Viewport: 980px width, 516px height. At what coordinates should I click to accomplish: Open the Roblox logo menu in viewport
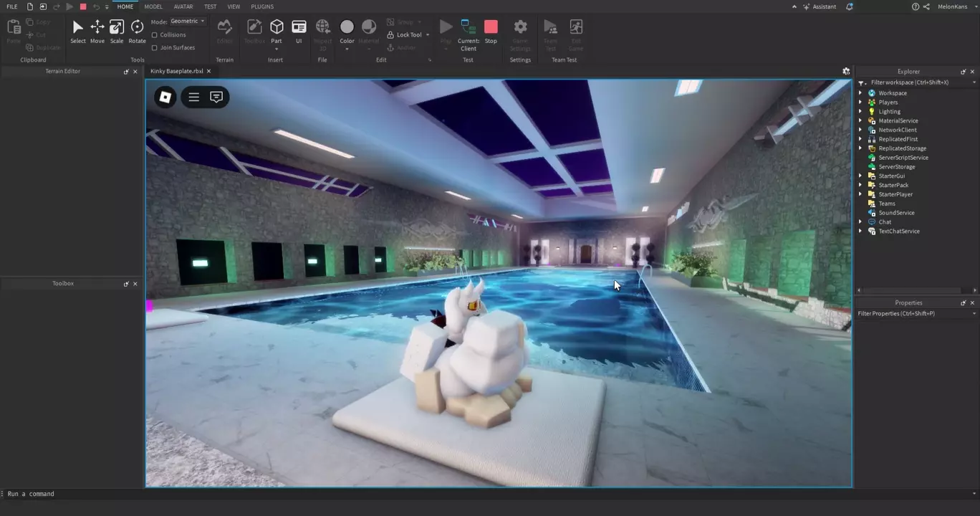[x=165, y=97]
